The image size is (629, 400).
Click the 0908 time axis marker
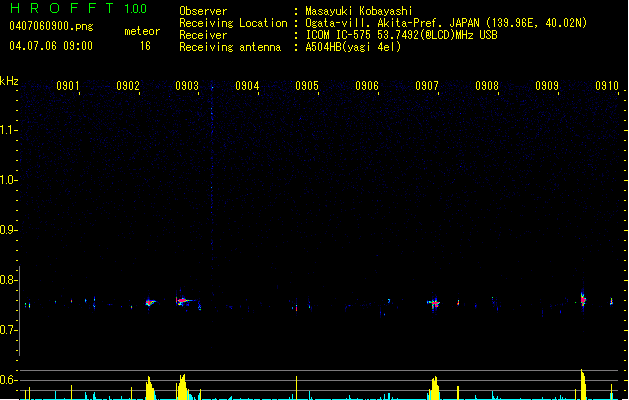487,86
